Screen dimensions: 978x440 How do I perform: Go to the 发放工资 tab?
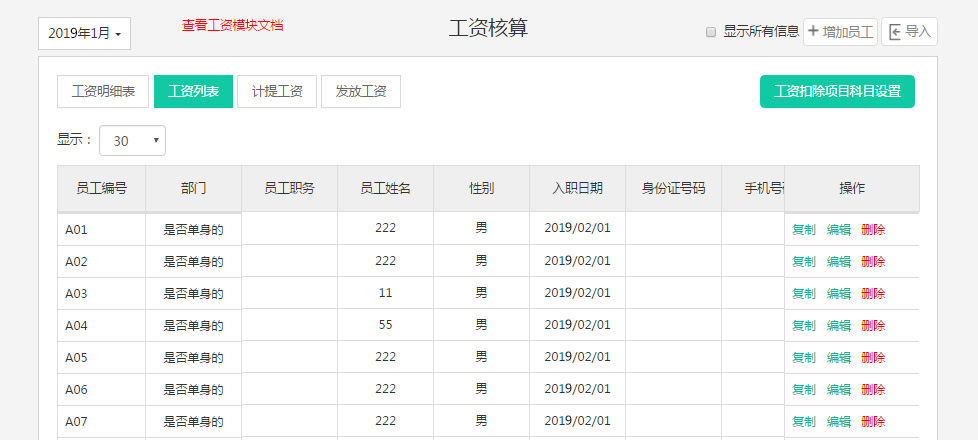coord(361,91)
